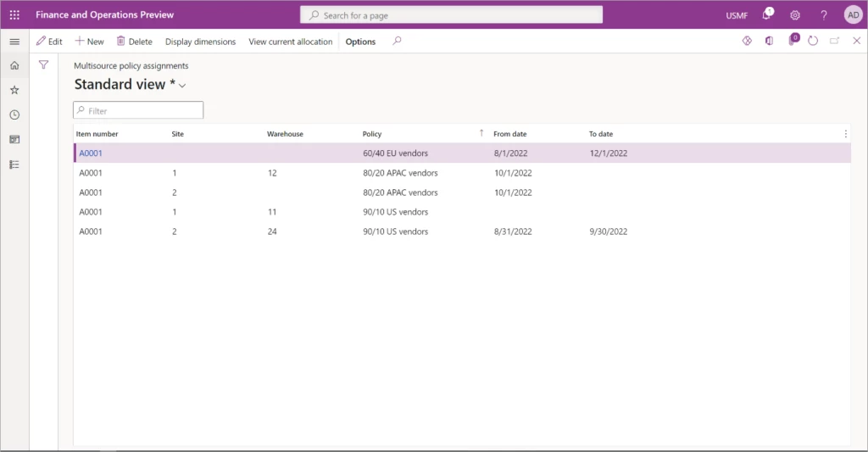Image resolution: width=868 pixels, height=452 pixels.
Task: Select the 90/10 US vendors row with warehouse 24
Action: (462, 232)
